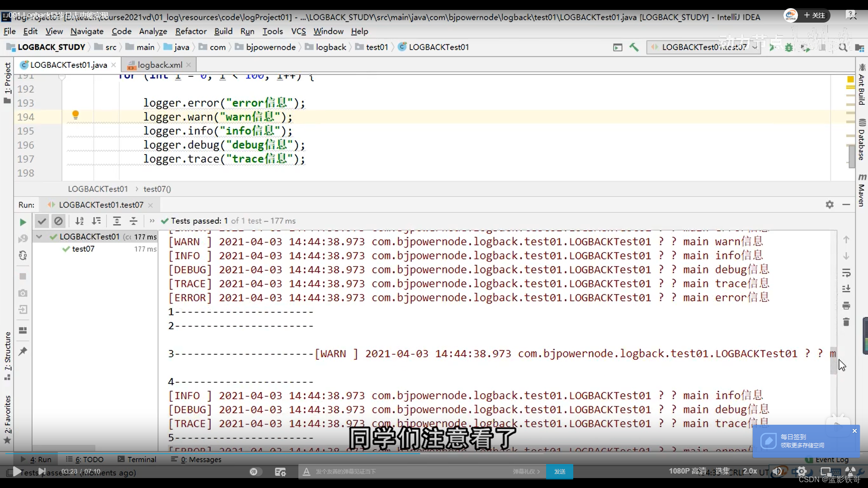The image size is (868, 488).
Task: Open Search Everywhere magnifier
Action: [843, 47]
